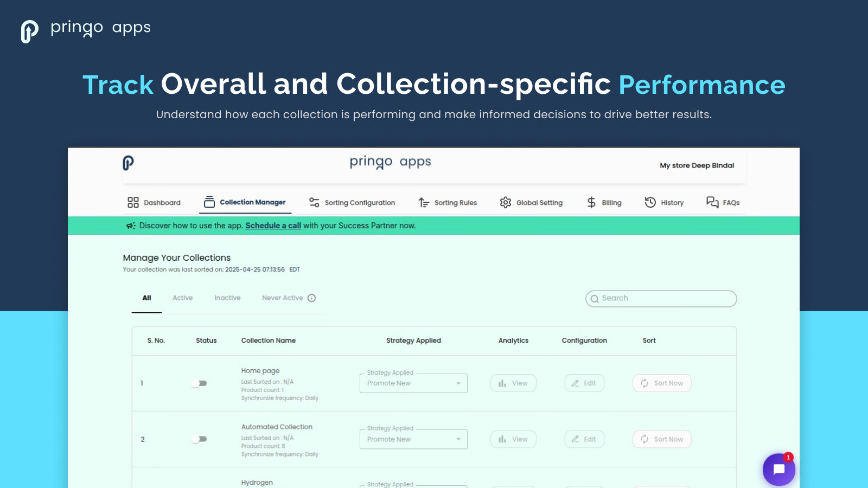
Task: Click the Collection Manager stack icon
Action: (x=209, y=202)
